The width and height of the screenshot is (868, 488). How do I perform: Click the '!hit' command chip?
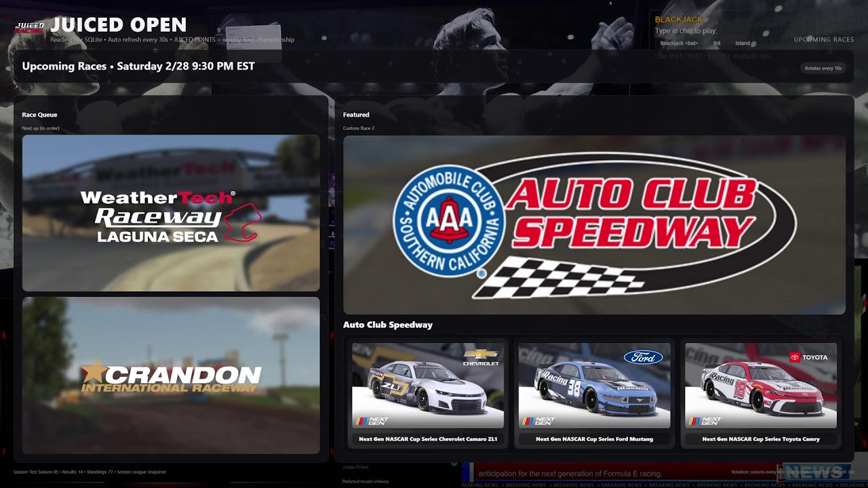pyautogui.click(x=717, y=43)
